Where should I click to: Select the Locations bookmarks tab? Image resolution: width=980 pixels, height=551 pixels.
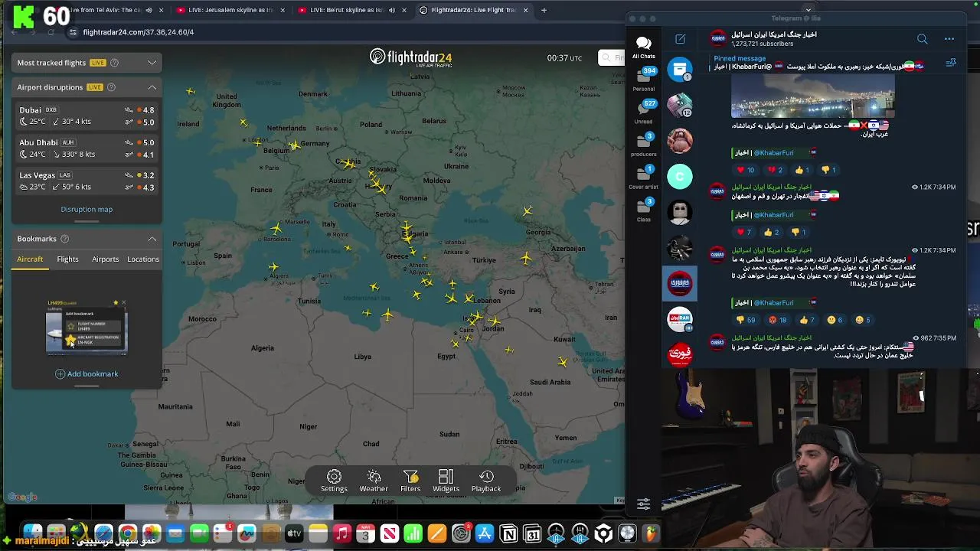coord(143,259)
